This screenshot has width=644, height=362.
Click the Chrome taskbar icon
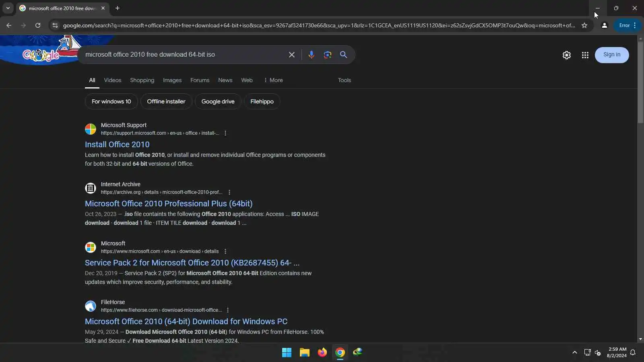(340, 353)
